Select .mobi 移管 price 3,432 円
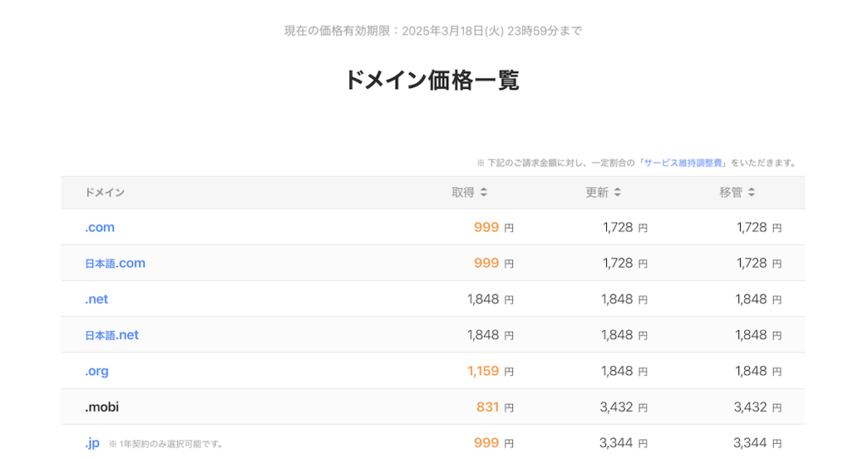 click(x=758, y=407)
